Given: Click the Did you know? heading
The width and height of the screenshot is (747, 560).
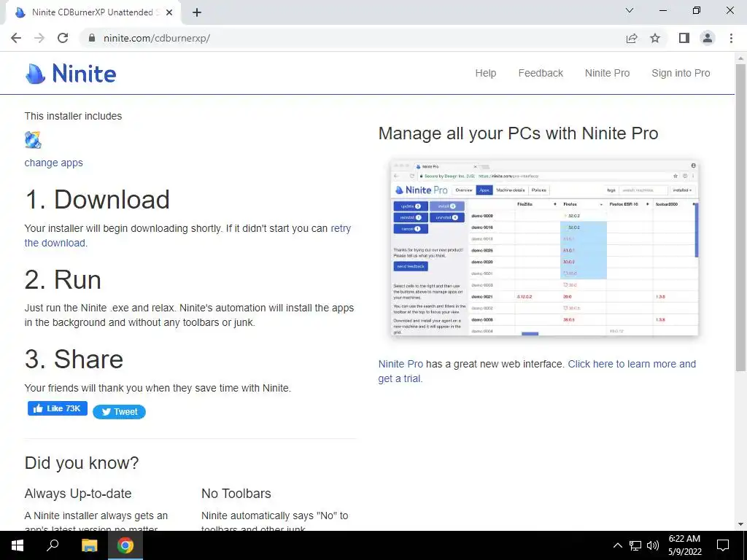Looking at the screenshot, I should click(x=82, y=463).
